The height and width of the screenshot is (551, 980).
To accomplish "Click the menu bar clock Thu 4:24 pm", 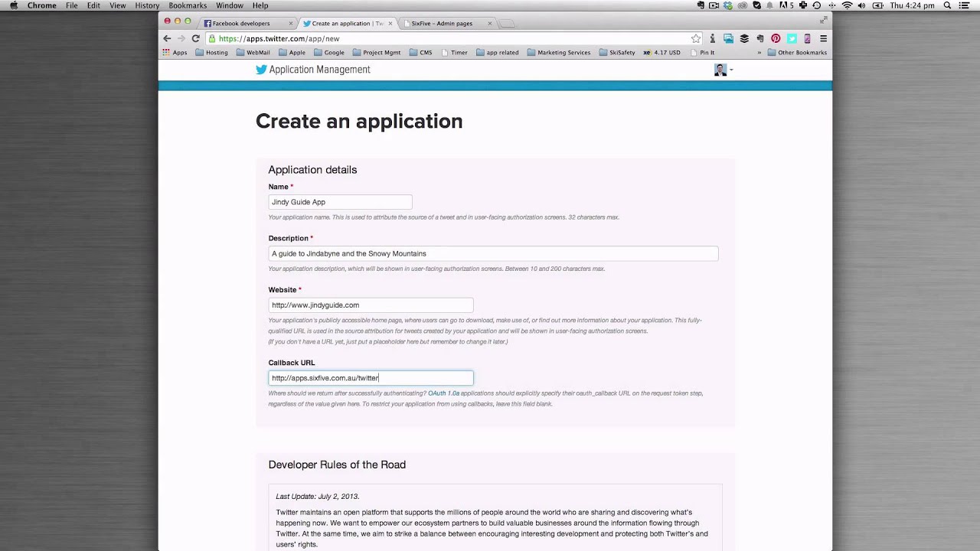I will click(x=912, y=5).
